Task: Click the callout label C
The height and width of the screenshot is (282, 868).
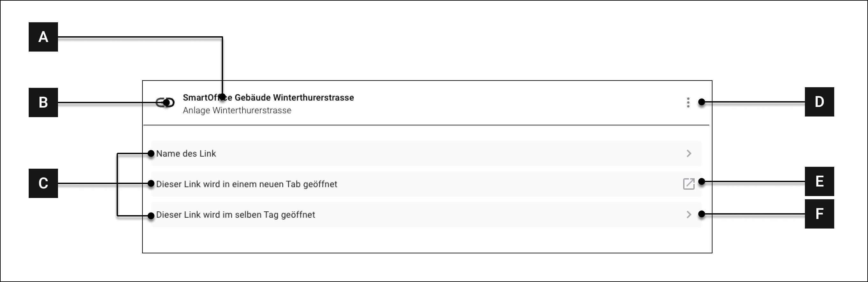Action: pyautogui.click(x=43, y=183)
